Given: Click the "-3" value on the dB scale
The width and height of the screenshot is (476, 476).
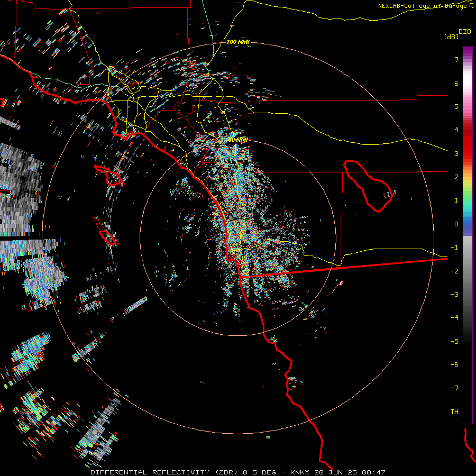Looking at the screenshot, I should point(454,295).
